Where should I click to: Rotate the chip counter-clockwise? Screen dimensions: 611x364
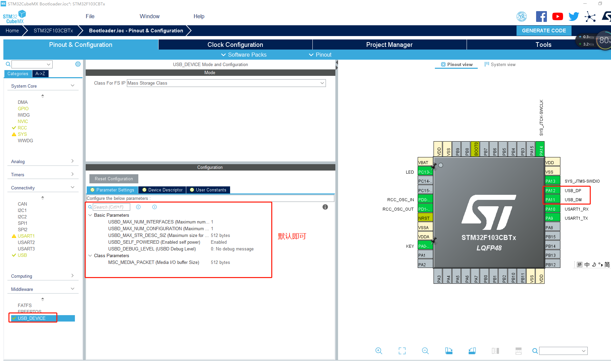pyautogui.click(x=472, y=351)
